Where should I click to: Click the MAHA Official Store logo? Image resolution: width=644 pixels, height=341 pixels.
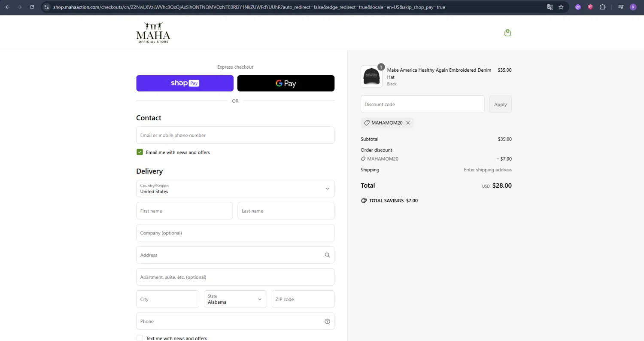tap(153, 33)
